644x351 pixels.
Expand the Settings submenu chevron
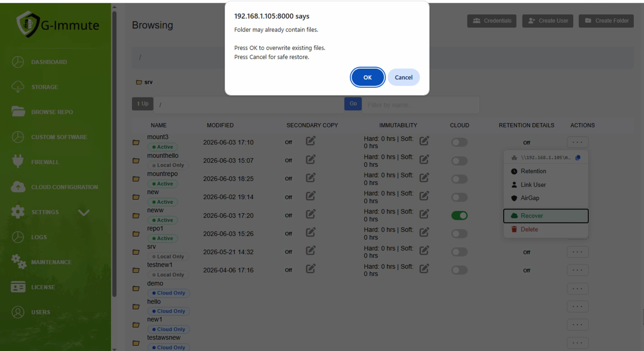click(x=84, y=212)
